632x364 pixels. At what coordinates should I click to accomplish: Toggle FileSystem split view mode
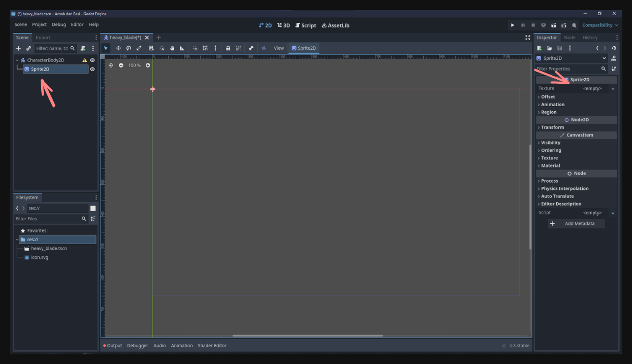[x=93, y=208]
